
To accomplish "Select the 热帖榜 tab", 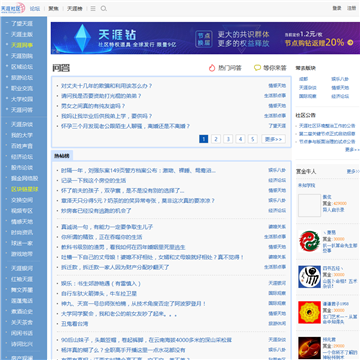I will pos(62,156).
